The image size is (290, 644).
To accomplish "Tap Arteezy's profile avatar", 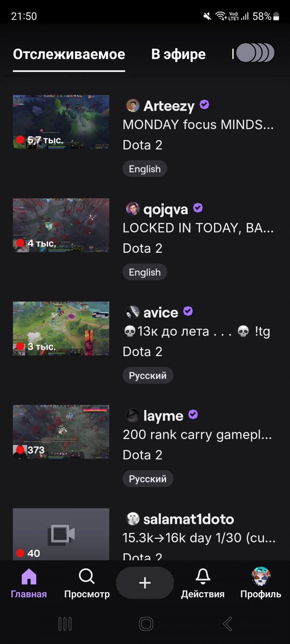I will 133,106.
